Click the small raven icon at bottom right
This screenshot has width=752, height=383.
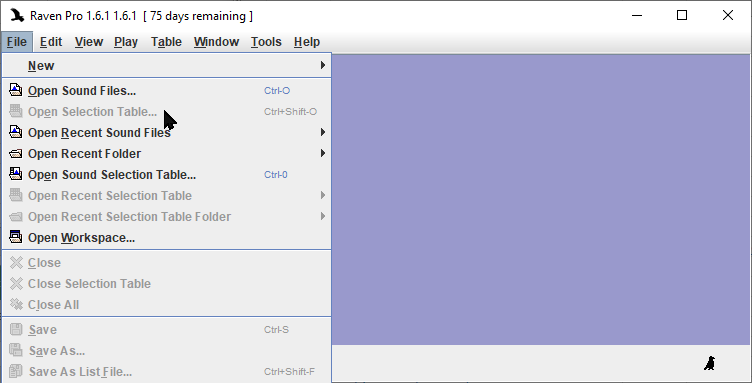click(x=710, y=363)
